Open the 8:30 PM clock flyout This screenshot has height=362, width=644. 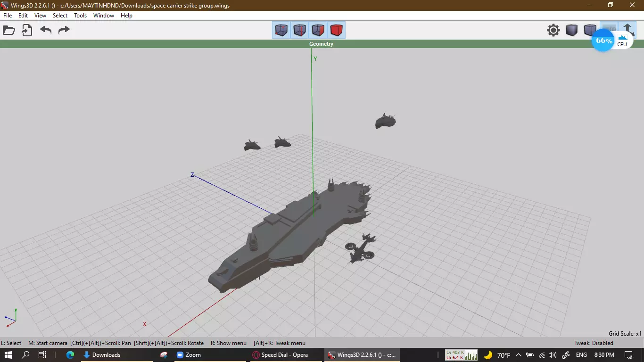pyautogui.click(x=604, y=355)
